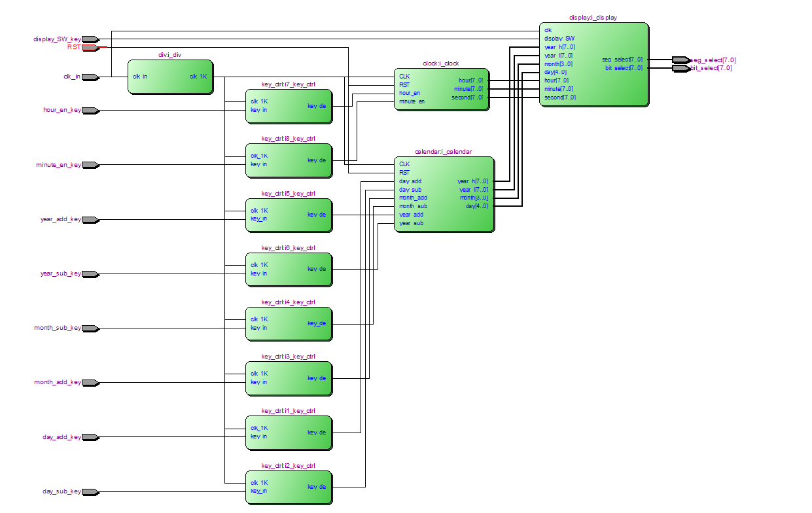The width and height of the screenshot is (812, 513).
Task: Select the key_ctrl:i1_key_ctrl block
Action: (289, 433)
